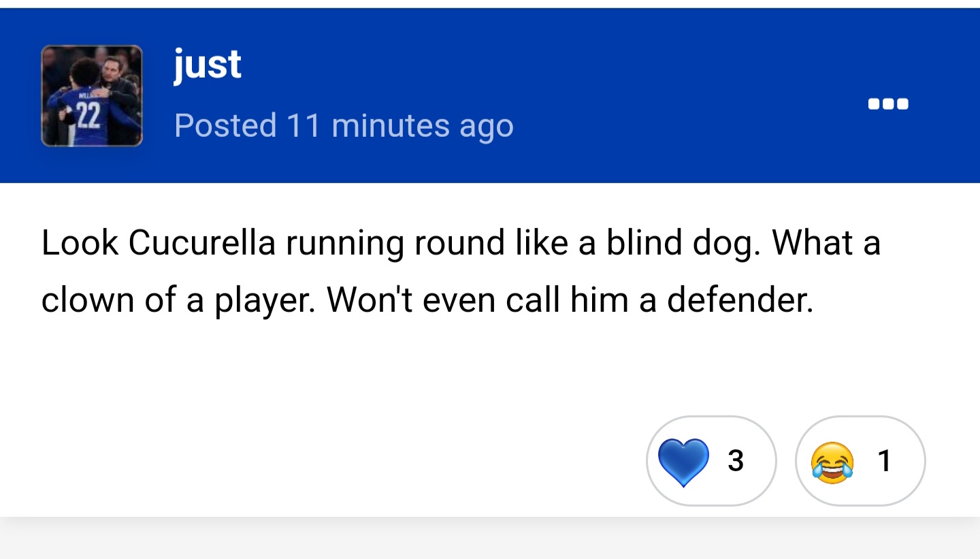Open the profile avatar of user just

pos(92,96)
